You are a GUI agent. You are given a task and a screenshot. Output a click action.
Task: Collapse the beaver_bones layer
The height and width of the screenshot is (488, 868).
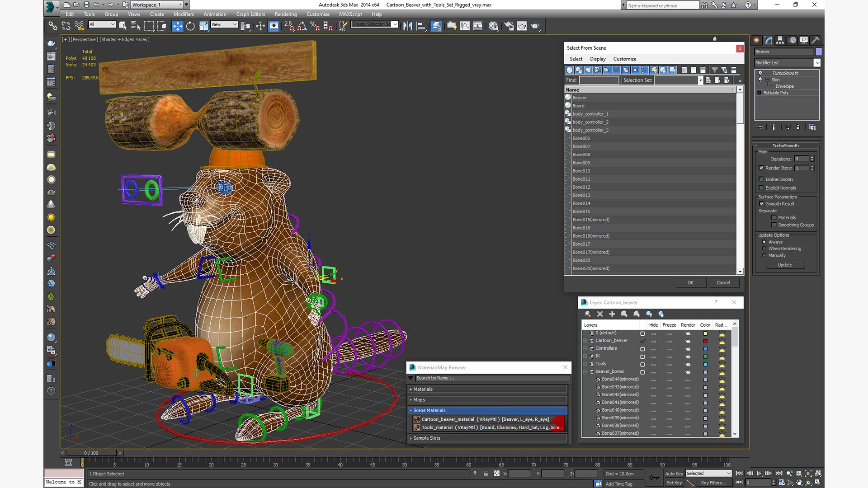click(x=585, y=371)
